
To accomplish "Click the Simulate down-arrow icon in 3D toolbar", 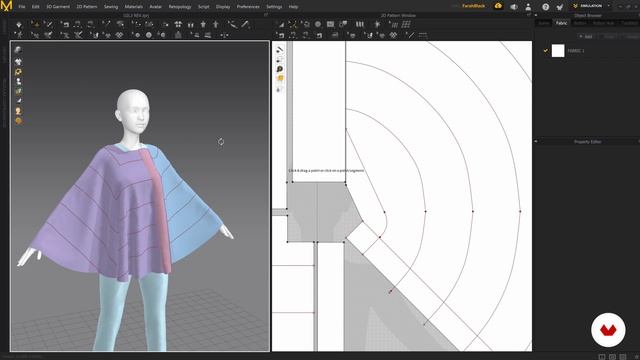I will coord(19,24).
